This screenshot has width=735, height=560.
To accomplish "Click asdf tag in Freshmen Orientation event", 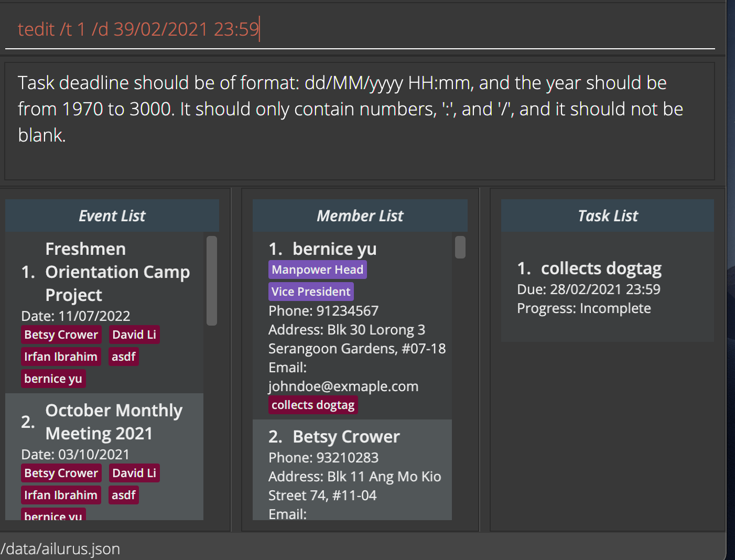I will coord(124,357).
